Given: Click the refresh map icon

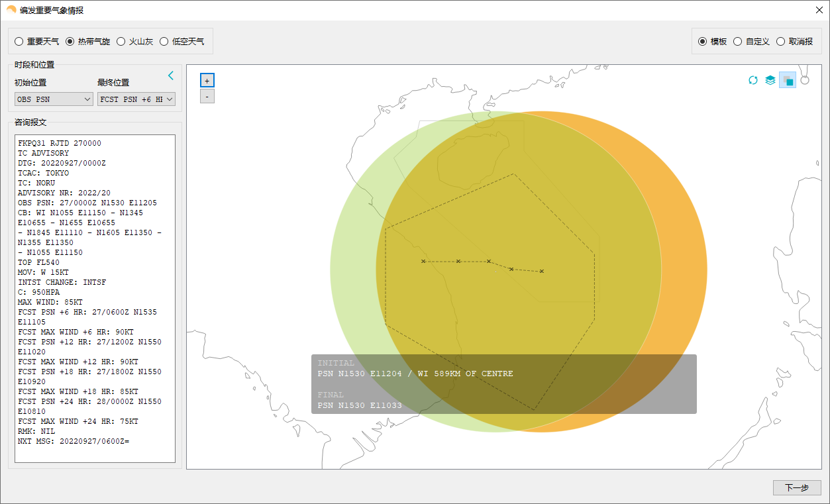Looking at the screenshot, I should click(x=753, y=80).
